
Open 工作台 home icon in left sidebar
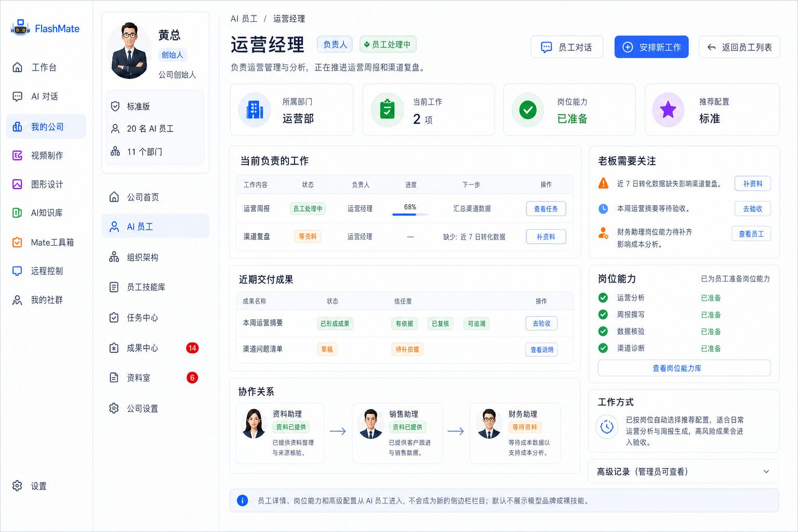(x=17, y=67)
